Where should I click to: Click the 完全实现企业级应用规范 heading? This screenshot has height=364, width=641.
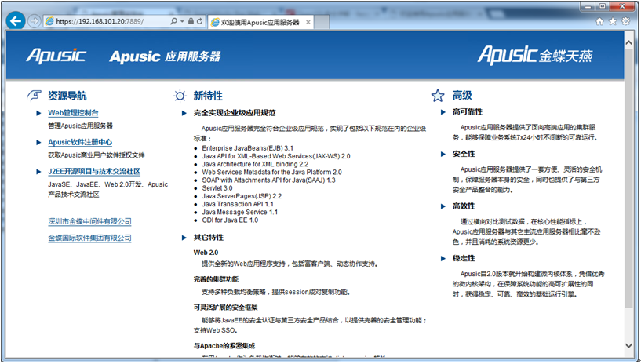235,113
